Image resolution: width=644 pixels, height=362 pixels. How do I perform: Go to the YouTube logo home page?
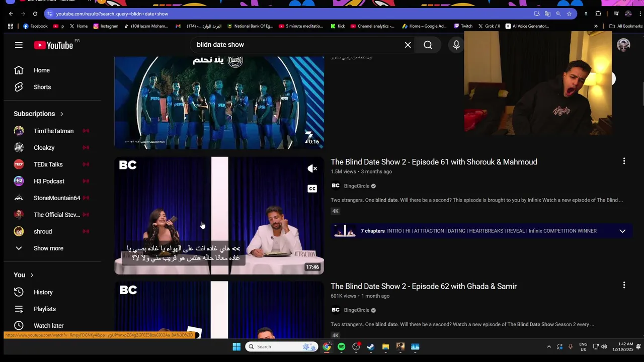pyautogui.click(x=54, y=45)
